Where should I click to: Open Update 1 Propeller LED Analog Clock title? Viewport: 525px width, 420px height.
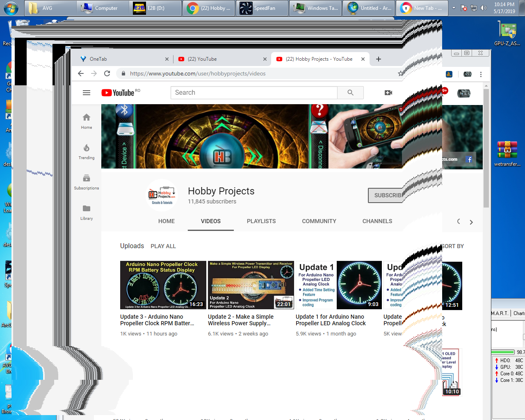[331, 320]
